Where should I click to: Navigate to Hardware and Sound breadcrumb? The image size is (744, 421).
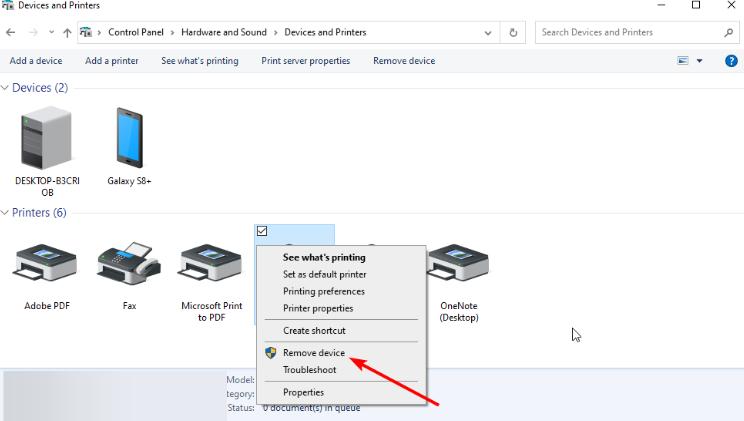[224, 32]
